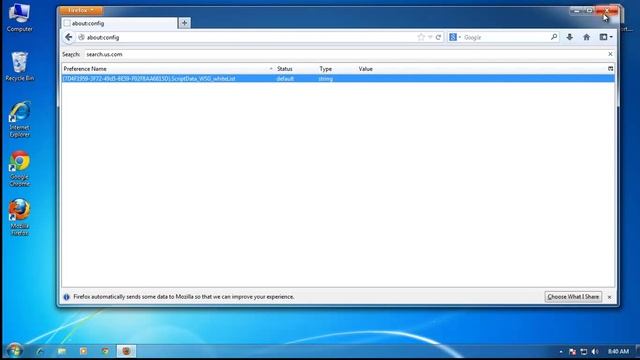The height and width of the screenshot is (360, 640).
Task: Maximize the Firefox window
Action: [x=589, y=11]
